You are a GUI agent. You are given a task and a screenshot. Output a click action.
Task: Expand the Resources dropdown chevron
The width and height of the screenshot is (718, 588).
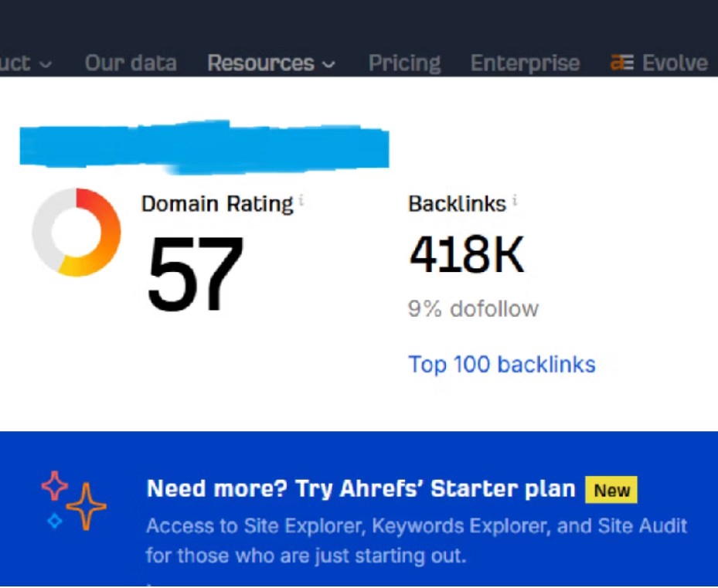[328, 65]
